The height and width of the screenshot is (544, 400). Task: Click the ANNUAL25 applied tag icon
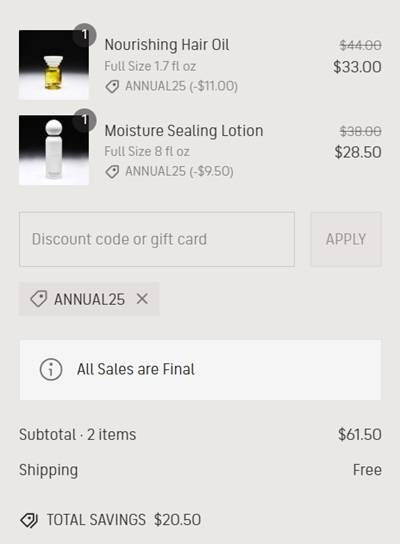click(39, 299)
